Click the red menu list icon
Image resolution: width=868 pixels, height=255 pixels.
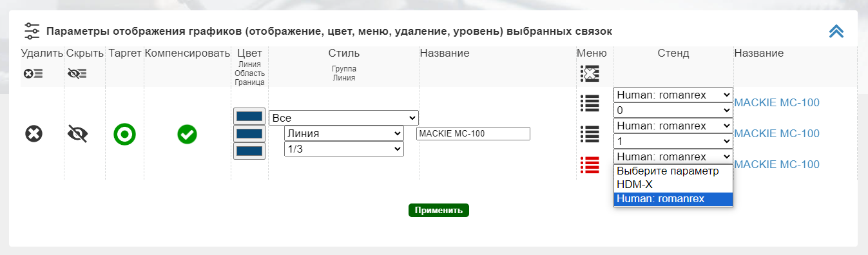click(590, 165)
